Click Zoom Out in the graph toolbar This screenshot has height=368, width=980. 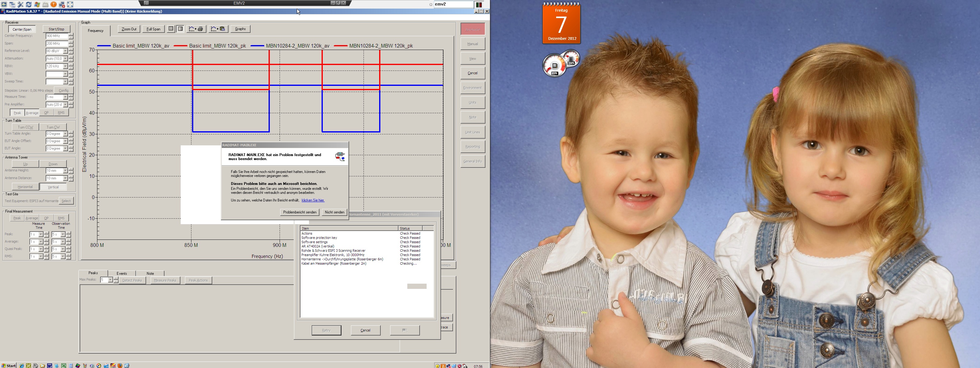(129, 29)
